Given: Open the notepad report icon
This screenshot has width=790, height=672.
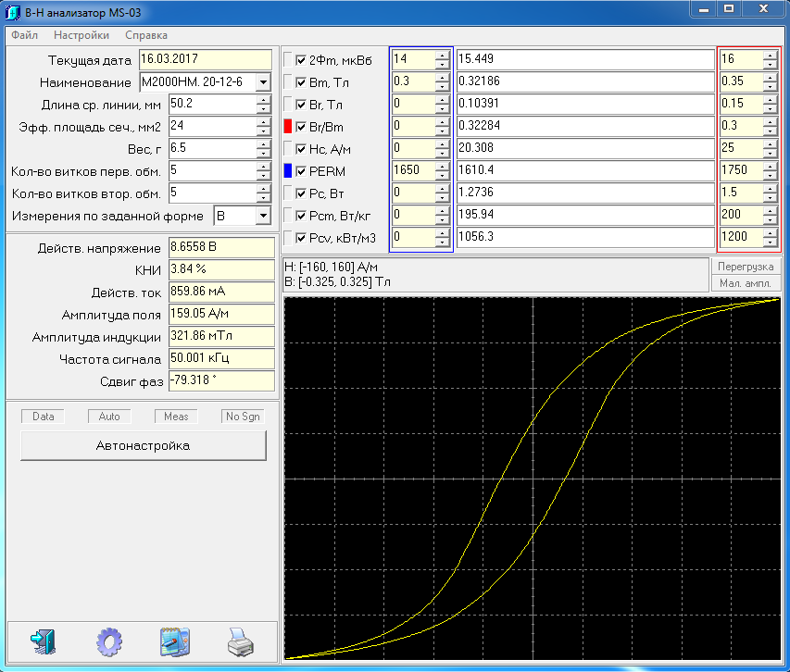Looking at the screenshot, I should (175, 641).
